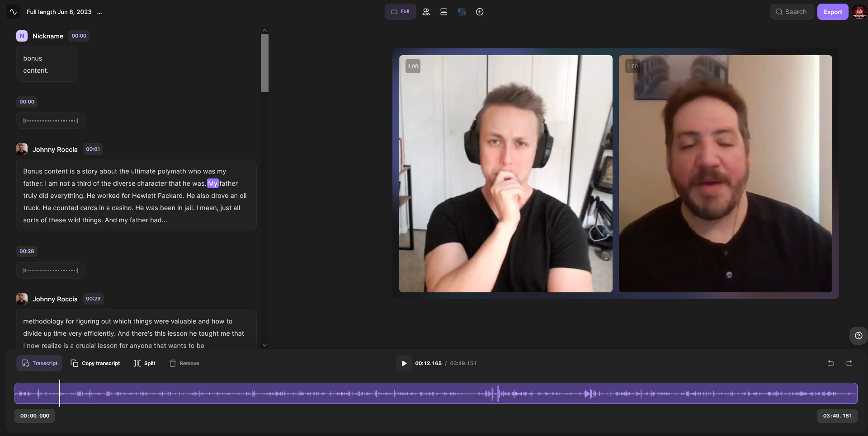Click the 00:28 timestamp chip

(x=27, y=251)
